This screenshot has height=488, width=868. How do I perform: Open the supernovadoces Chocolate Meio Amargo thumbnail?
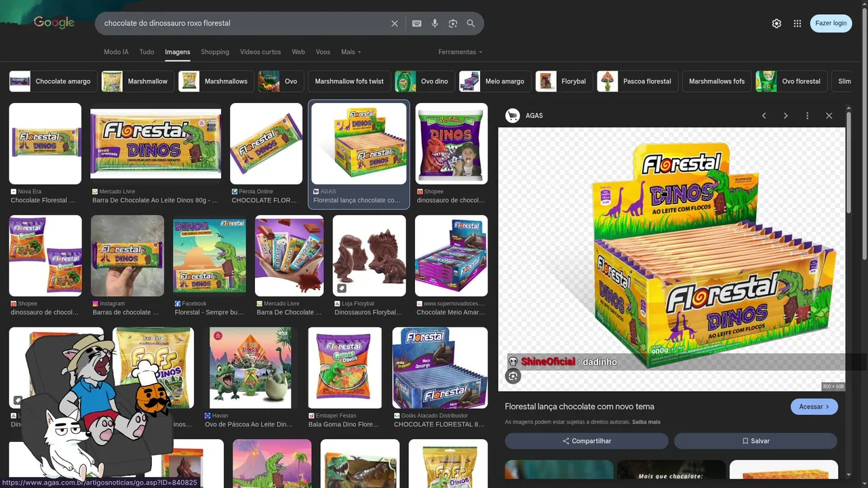pyautogui.click(x=451, y=256)
